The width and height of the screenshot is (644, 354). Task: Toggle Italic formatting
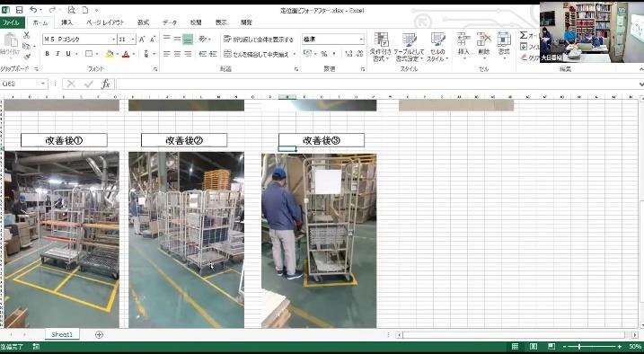tap(57, 54)
